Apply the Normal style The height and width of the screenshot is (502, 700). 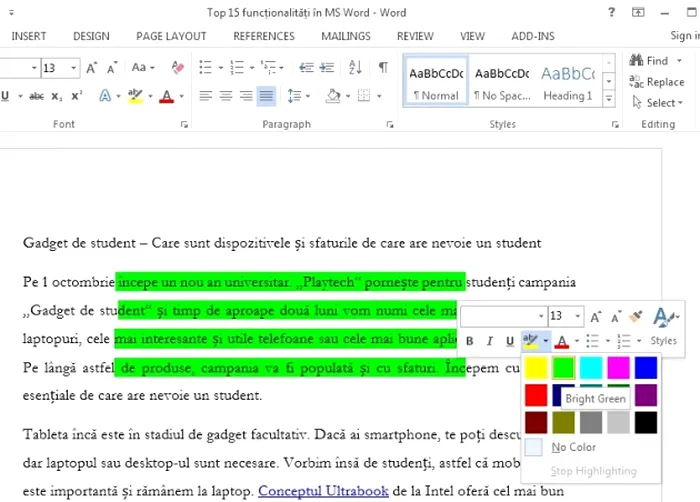tap(436, 81)
